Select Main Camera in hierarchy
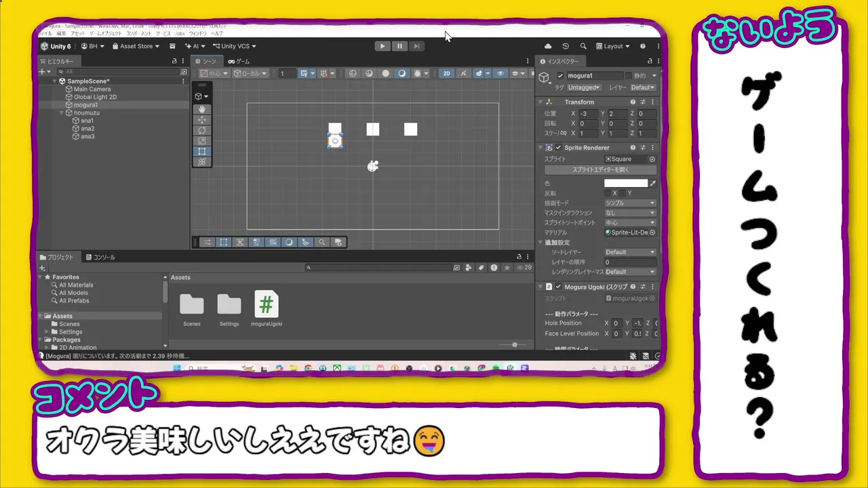The width and height of the screenshot is (868, 488). tap(92, 89)
